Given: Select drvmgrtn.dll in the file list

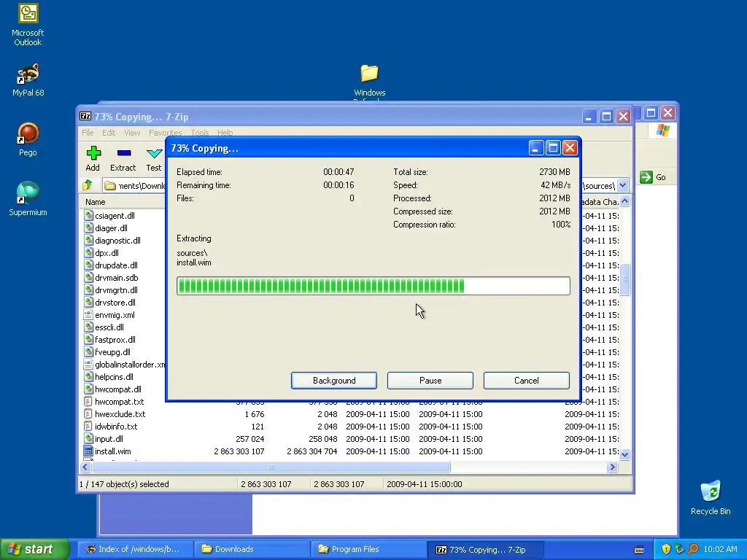Looking at the screenshot, I should (x=116, y=290).
